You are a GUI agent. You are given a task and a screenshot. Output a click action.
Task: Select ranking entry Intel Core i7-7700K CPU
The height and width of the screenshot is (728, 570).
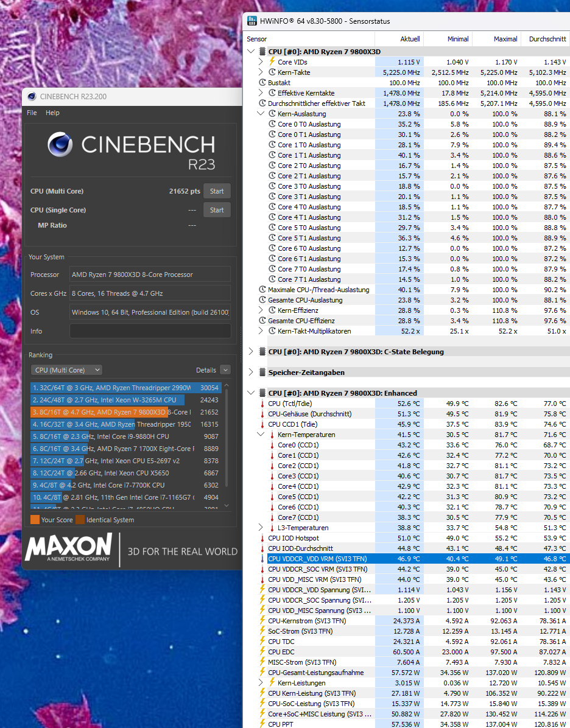tap(125, 485)
